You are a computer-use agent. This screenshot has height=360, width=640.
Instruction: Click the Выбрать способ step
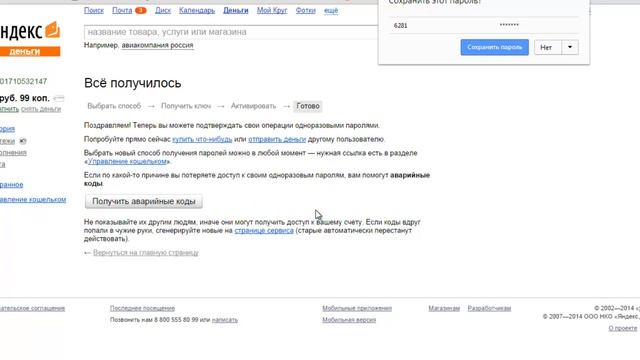pos(114,106)
